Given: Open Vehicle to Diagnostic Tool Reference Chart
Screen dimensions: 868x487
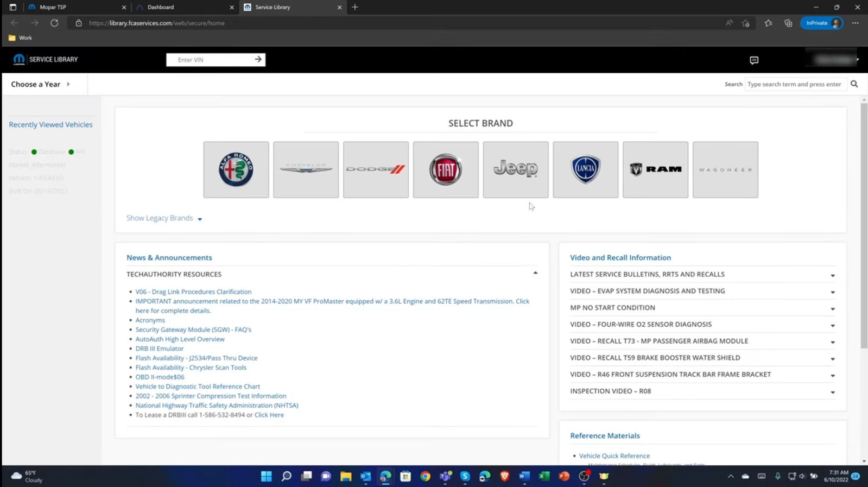Looking at the screenshot, I should (x=198, y=387).
